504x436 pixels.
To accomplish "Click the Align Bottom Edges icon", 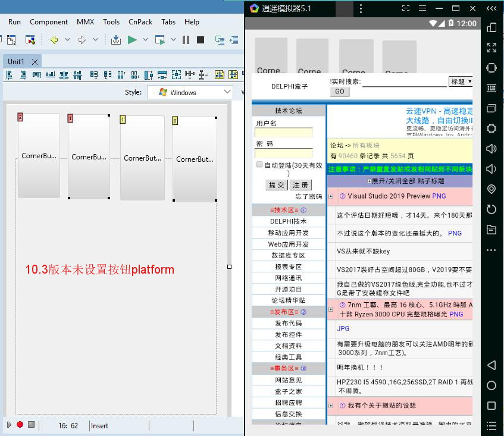I will pyautogui.click(x=51, y=75).
